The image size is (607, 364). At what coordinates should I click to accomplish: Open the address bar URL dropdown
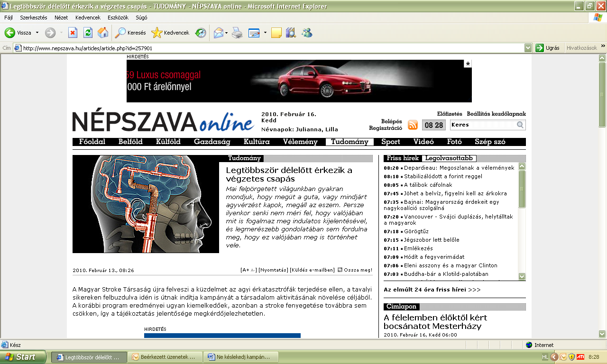(528, 48)
